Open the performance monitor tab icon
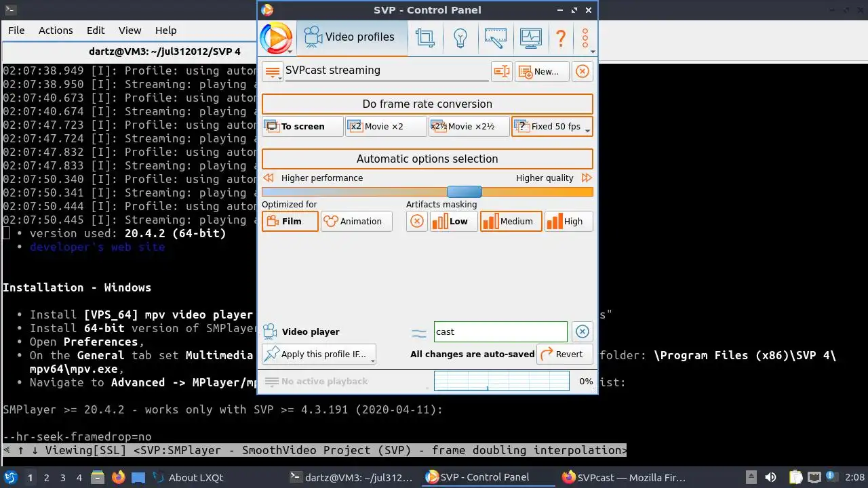The width and height of the screenshot is (868, 488). 531,37
